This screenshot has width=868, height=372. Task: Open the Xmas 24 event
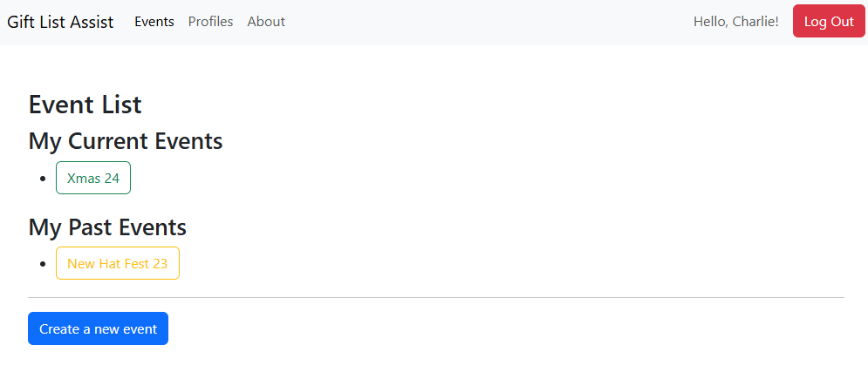93,178
